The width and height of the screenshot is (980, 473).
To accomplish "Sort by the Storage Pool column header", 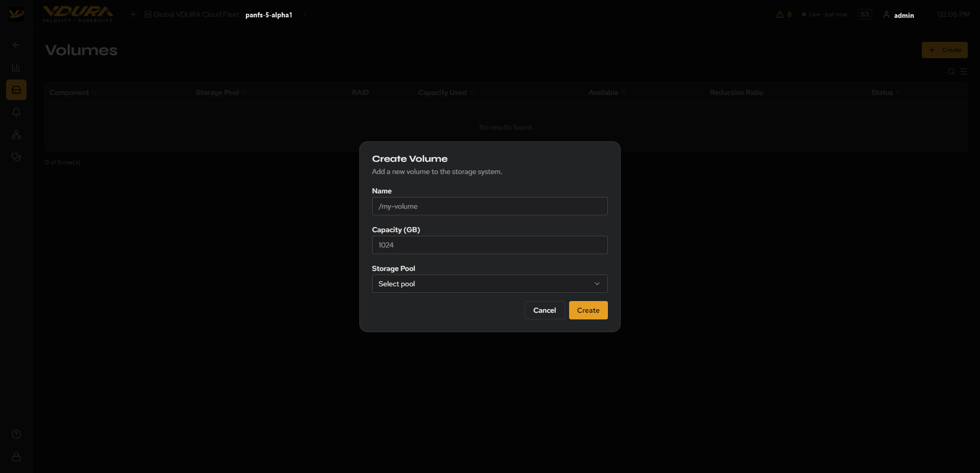I will (221, 92).
